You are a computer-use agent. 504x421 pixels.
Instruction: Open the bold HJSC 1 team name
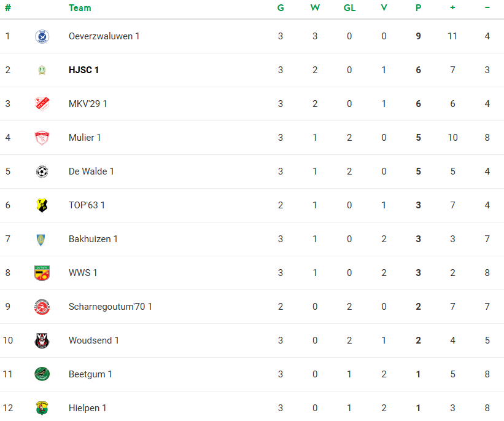point(83,70)
